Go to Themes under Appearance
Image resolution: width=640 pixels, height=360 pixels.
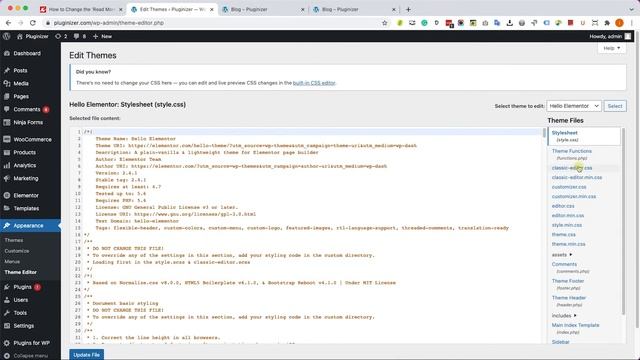(14, 240)
